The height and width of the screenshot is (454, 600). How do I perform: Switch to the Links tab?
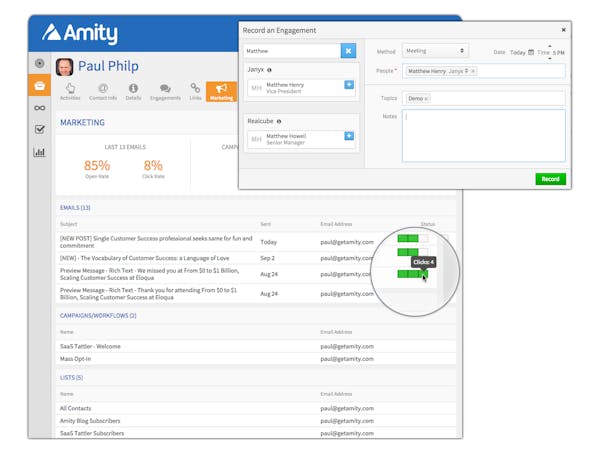click(195, 92)
